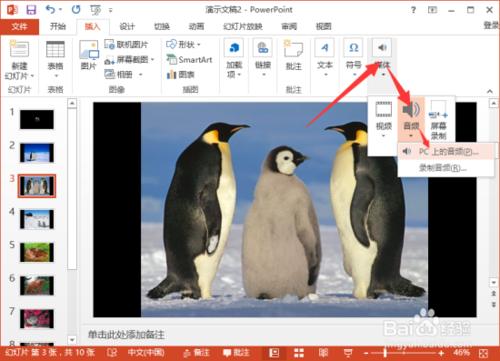Expand the quick access toolbar customize arrow
Screen dimensions: 500x361
click(x=110, y=10)
